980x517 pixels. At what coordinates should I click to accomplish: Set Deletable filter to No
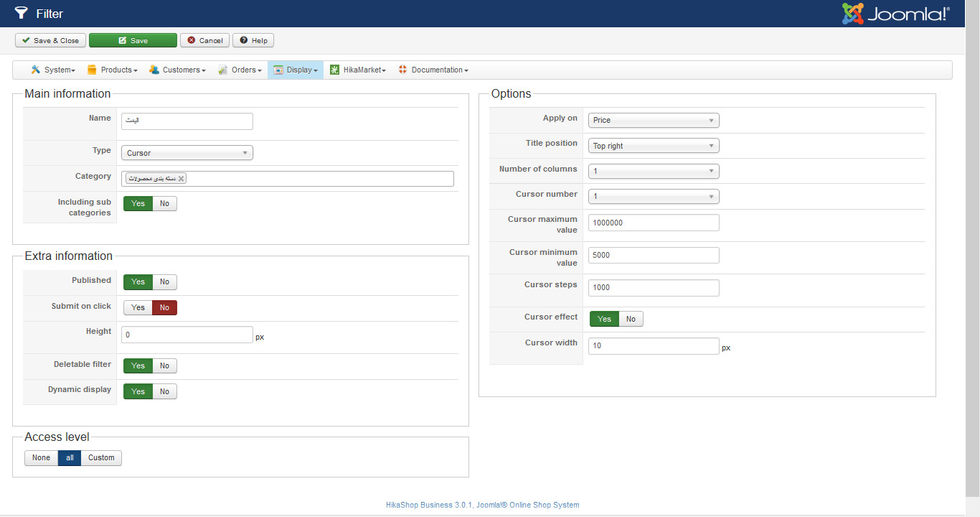pyautogui.click(x=165, y=365)
